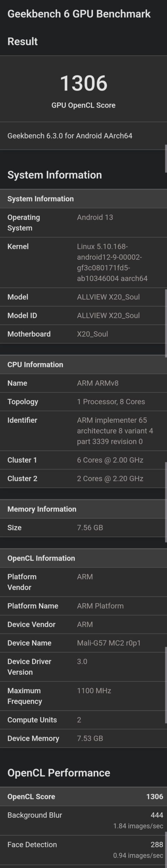Select the Face Detection result row
This screenshot has width=167, height=868.
tap(83, 850)
